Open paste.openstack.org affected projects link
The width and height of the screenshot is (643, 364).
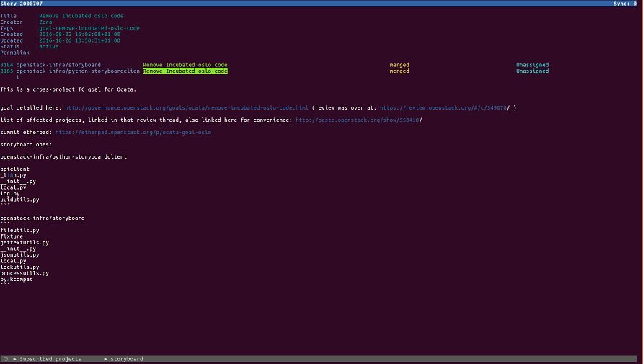click(x=357, y=120)
